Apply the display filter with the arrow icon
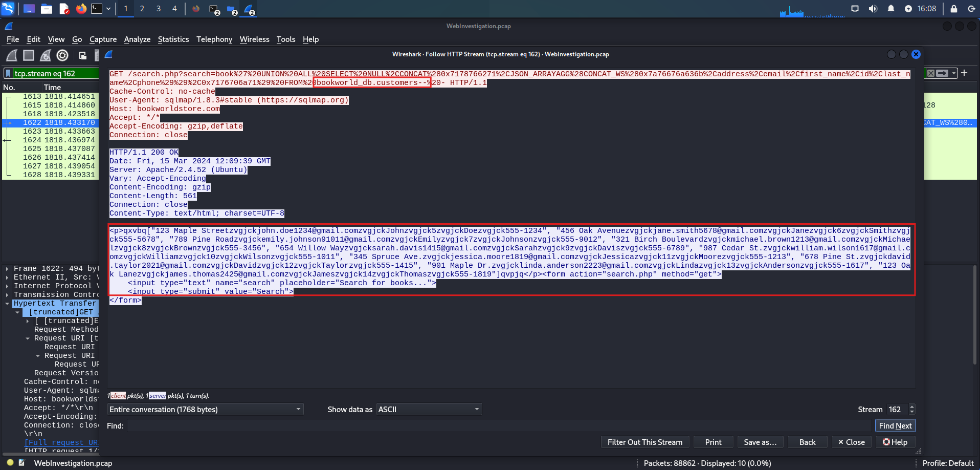The width and height of the screenshot is (980, 470). tap(942, 73)
